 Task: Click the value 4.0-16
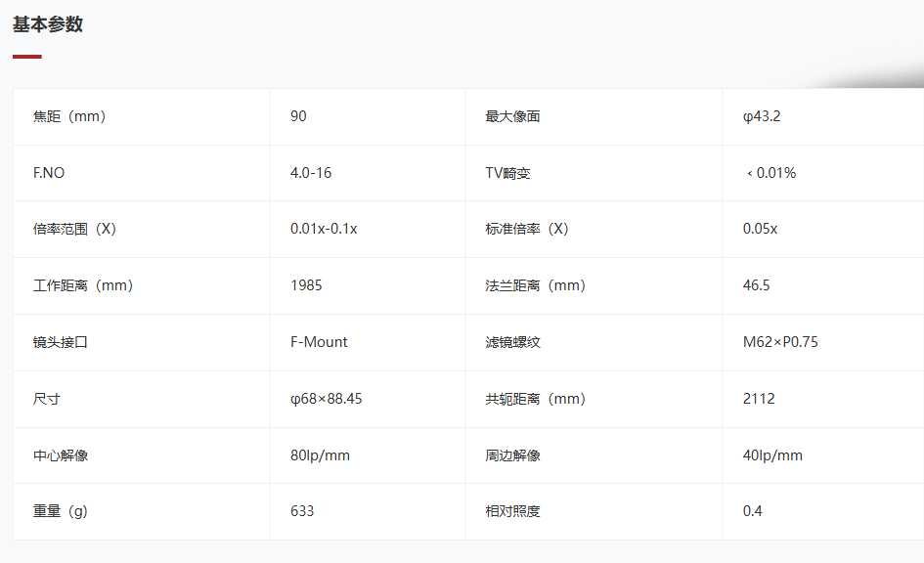pos(311,173)
